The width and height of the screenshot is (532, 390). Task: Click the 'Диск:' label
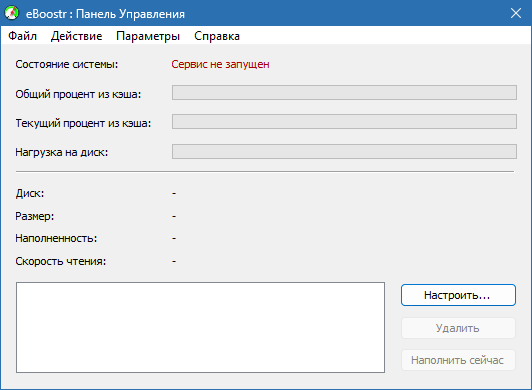(x=30, y=193)
